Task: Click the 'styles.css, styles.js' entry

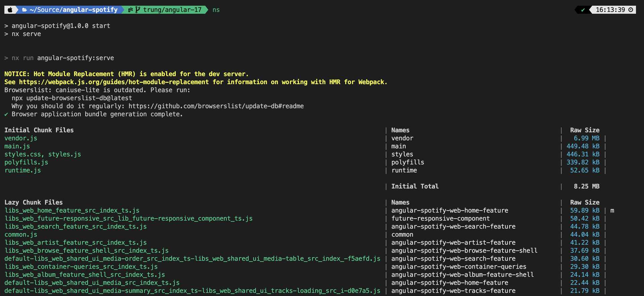Action: 43,154
